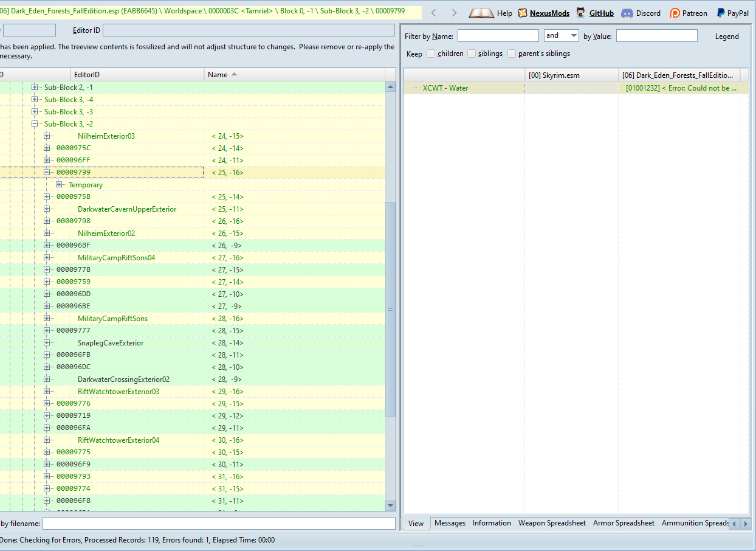Enable the Keep siblings checkbox
The image size is (756, 551).
(x=472, y=54)
